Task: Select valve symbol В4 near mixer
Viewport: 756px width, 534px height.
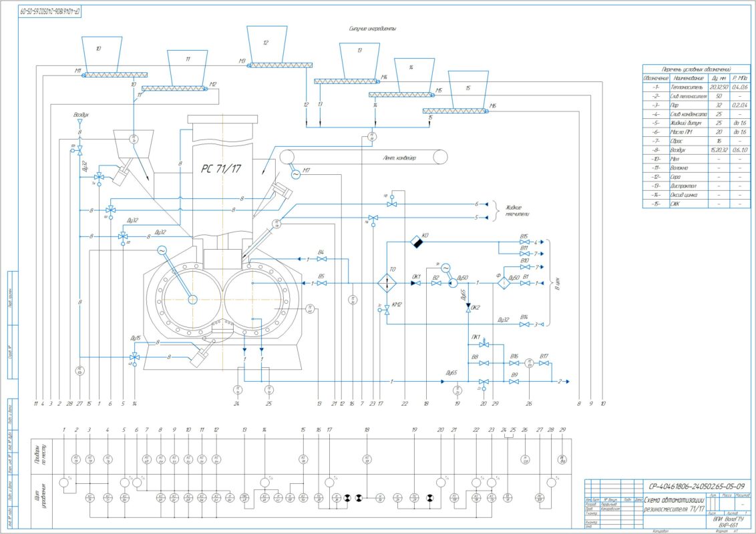Action: [321, 259]
